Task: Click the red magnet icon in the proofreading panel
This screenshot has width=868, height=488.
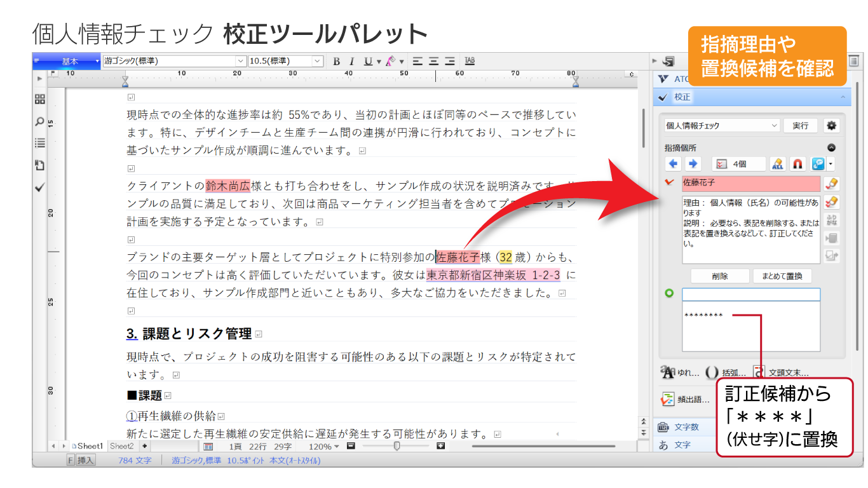Action: [798, 164]
